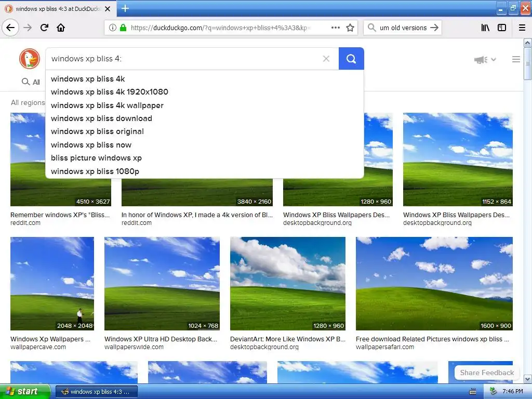The image size is (532, 399).
Task: Open link 'Windows Xp Wallpapers ...'
Action: point(50,339)
